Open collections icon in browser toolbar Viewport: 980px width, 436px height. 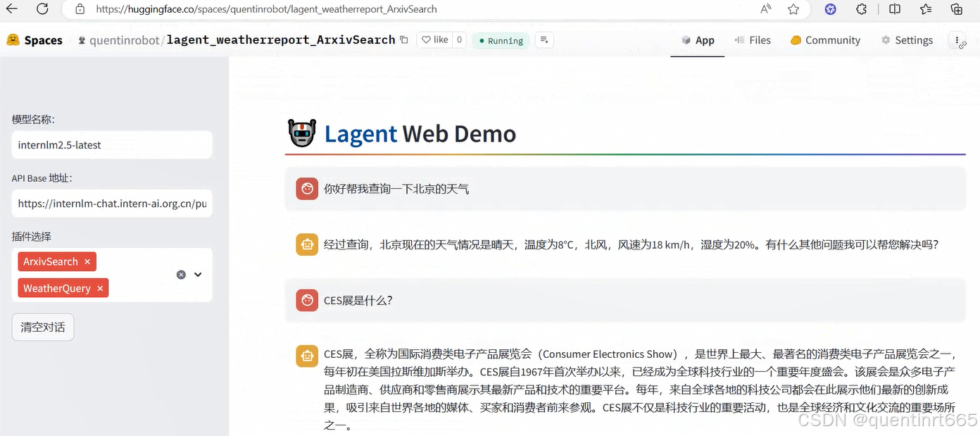tap(956, 9)
